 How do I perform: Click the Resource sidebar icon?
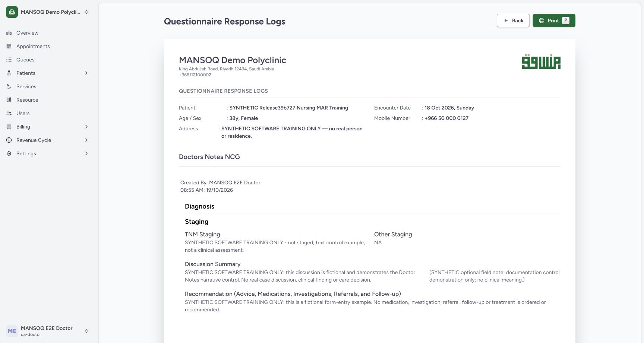point(9,100)
